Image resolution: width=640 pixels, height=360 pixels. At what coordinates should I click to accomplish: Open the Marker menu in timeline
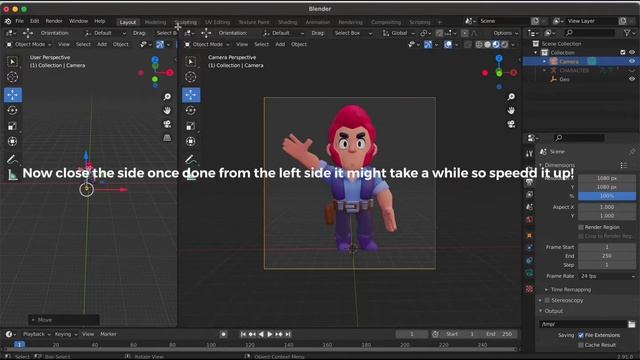[x=108, y=334]
